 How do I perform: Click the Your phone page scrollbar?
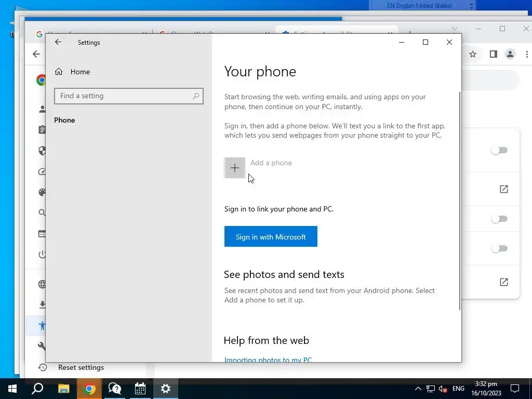tap(460, 200)
